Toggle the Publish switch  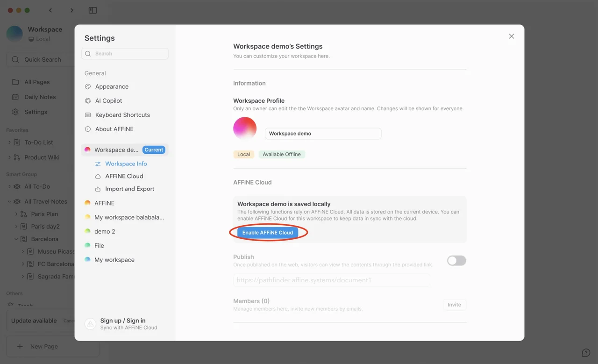pyautogui.click(x=456, y=261)
